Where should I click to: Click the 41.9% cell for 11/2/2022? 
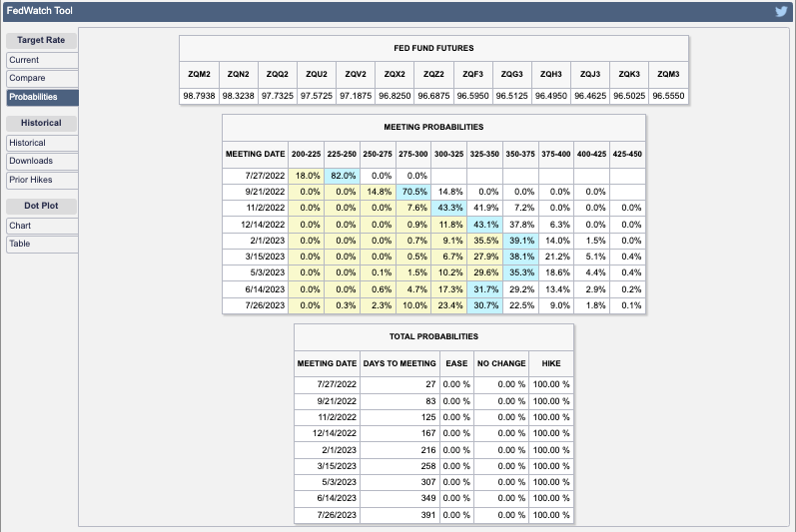coord(484,208)
